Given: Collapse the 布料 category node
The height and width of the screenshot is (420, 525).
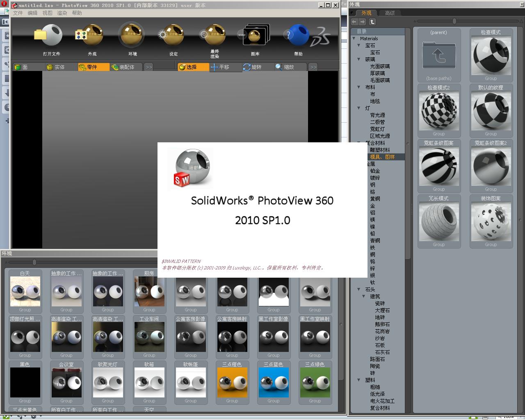Looking at the screenshot, I should point(359,87).
